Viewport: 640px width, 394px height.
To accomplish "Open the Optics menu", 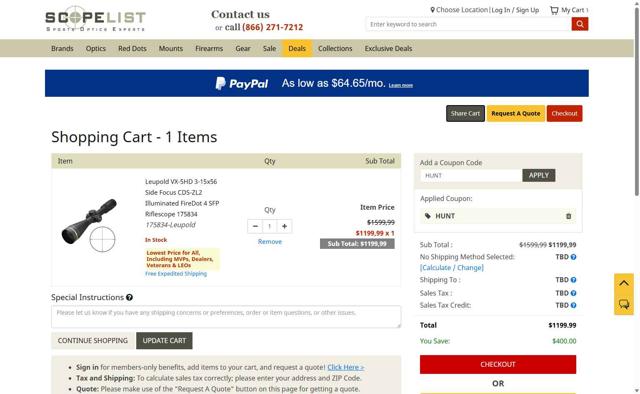I will coord(96,48).
